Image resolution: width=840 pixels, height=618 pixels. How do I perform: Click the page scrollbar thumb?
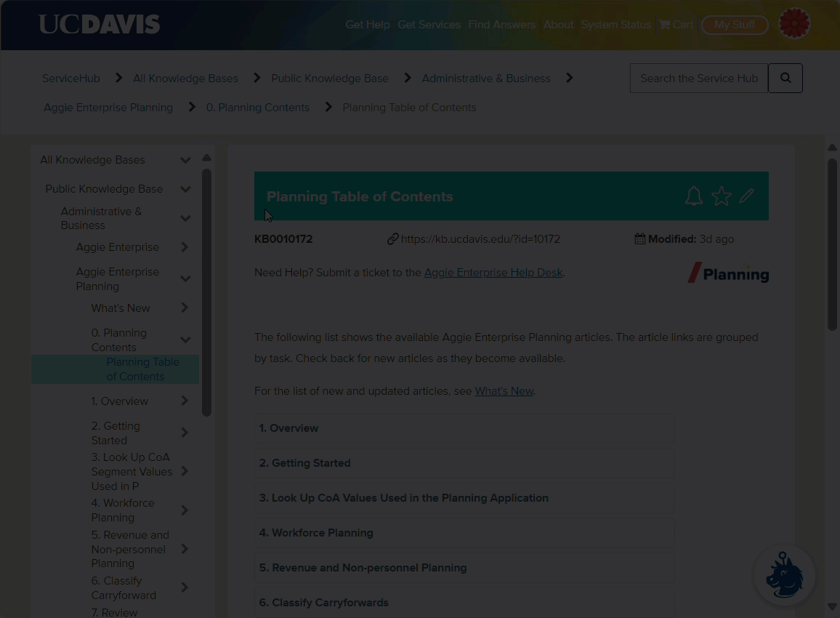click(x=832, y=244)
